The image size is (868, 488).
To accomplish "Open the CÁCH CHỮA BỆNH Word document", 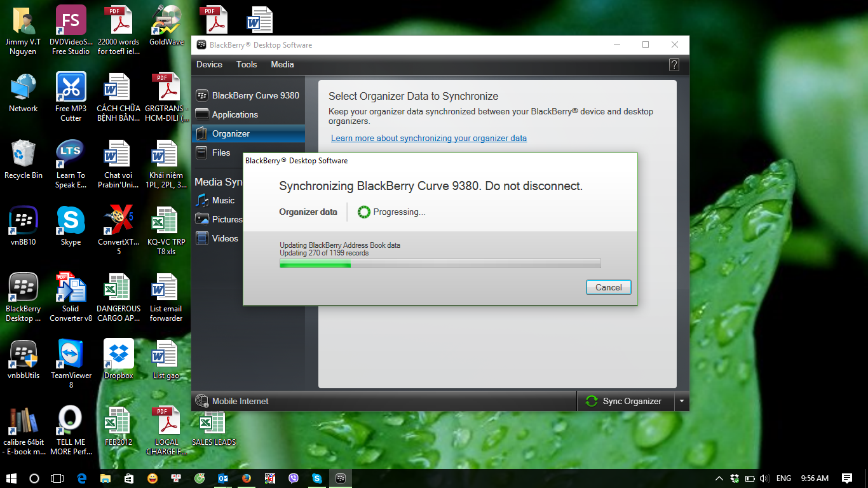I will pos(119,97).
